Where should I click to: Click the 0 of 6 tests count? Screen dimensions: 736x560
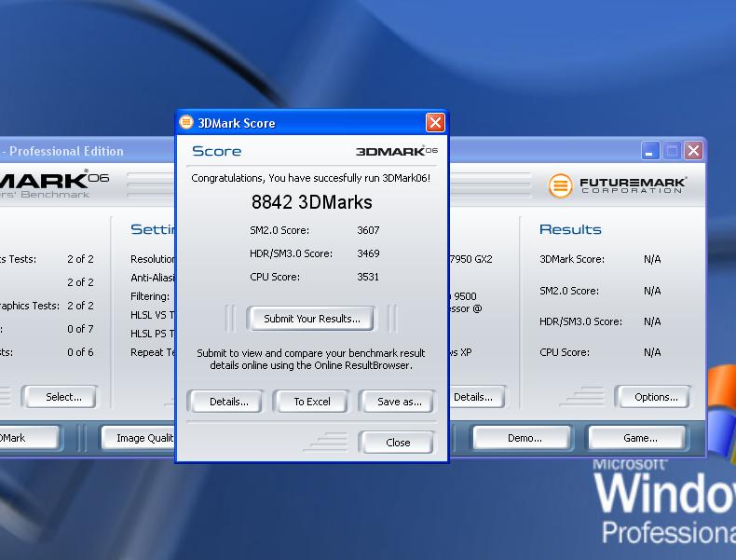(x=80, y=352)
